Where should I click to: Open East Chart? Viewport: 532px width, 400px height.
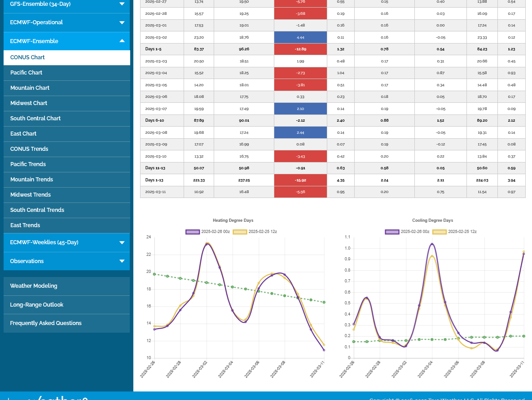pyautogui.click(x=66, y=134)
